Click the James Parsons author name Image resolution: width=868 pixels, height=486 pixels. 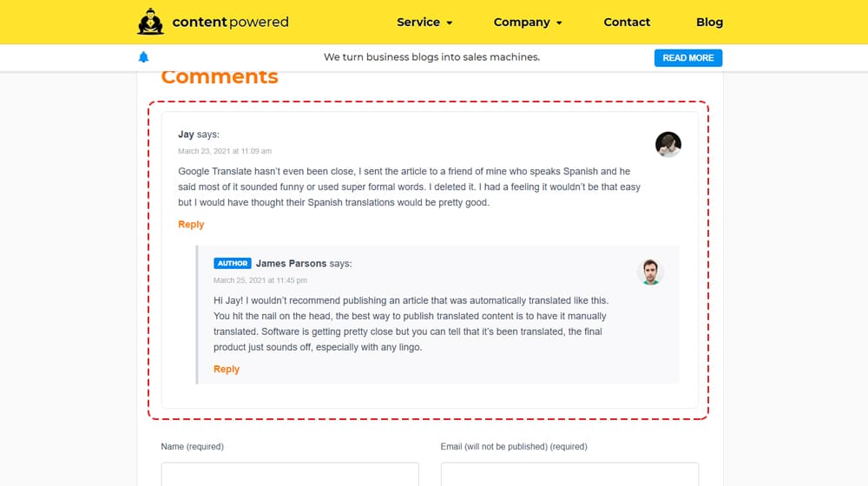click(x=291, y=264)
